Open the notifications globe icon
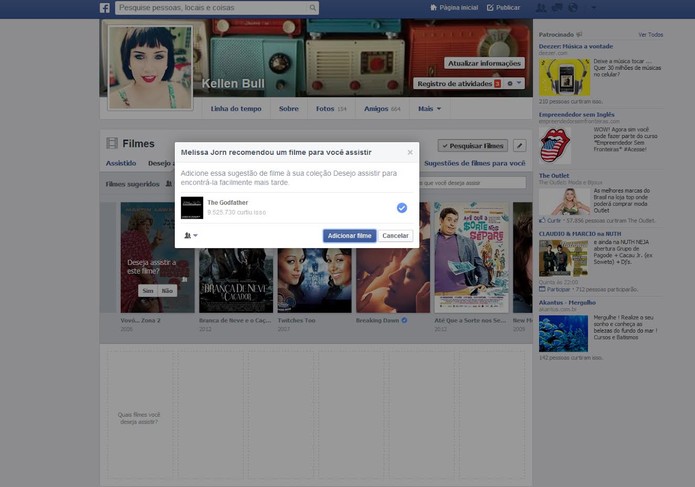The image size is (695, 487). [573, 8]
